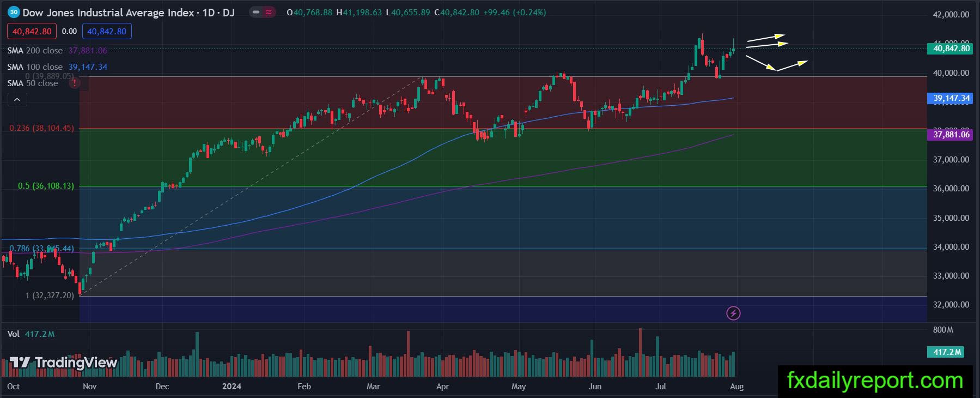Click the +99.46 (+0.24%) change value
Viewport: 980px width, 398px height.
(514, 12)
